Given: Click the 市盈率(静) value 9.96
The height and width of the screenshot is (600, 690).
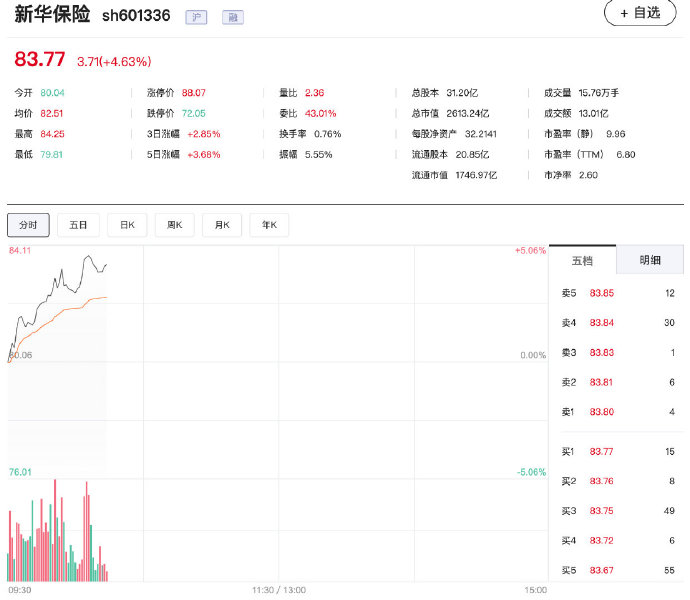Looking at the screenshot, I should pyautogui.click(x=616, y=134).
